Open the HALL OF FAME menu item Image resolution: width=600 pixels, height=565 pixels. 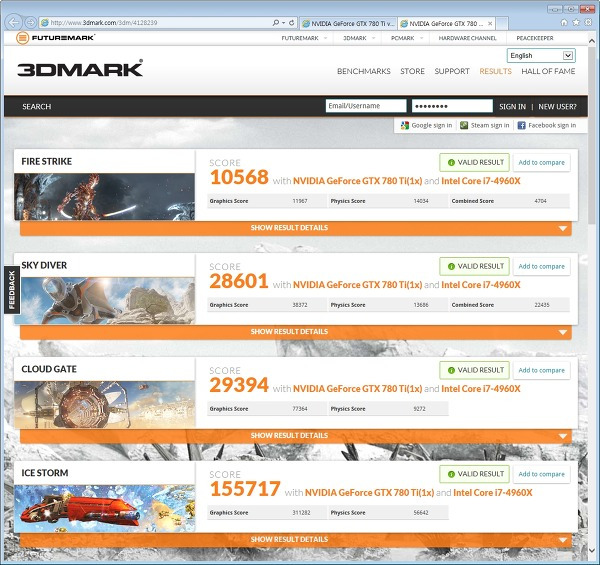[x=548, y=71]
